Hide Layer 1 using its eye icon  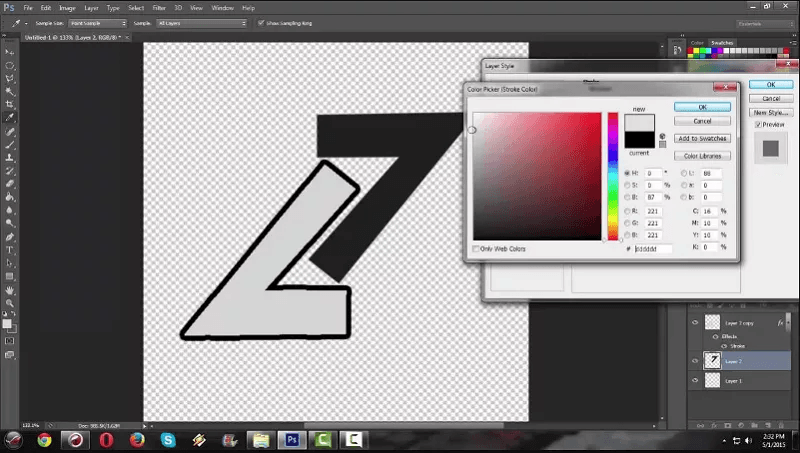coord(695,380)
